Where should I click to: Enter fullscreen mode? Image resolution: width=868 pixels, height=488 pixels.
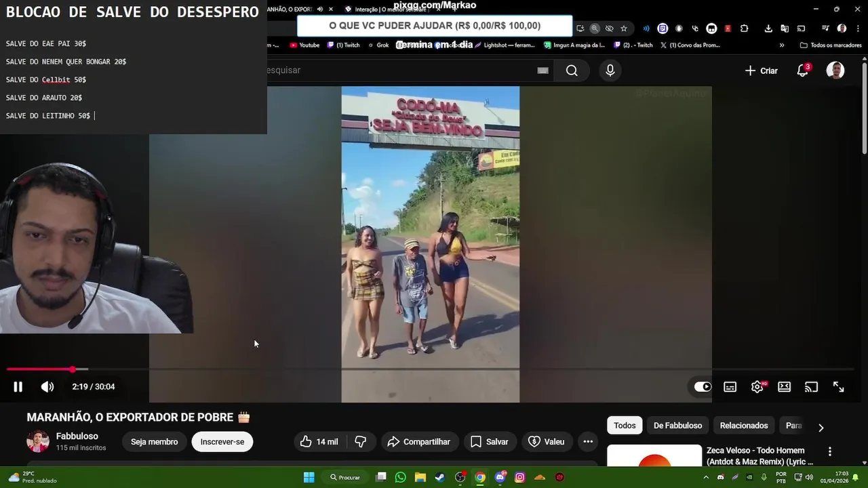(x=839, y=387)
